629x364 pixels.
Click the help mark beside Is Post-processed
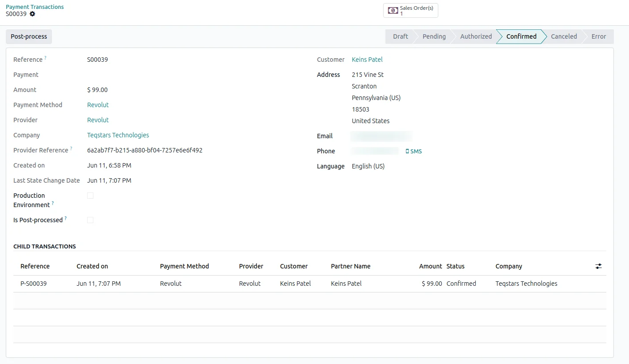point(66,218)
